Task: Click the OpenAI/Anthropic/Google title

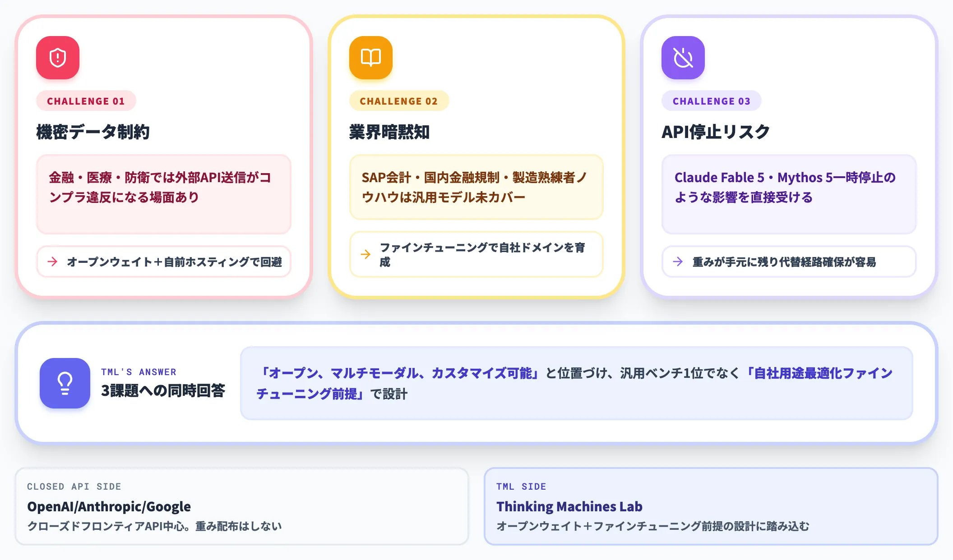Action: pos(109,507)
